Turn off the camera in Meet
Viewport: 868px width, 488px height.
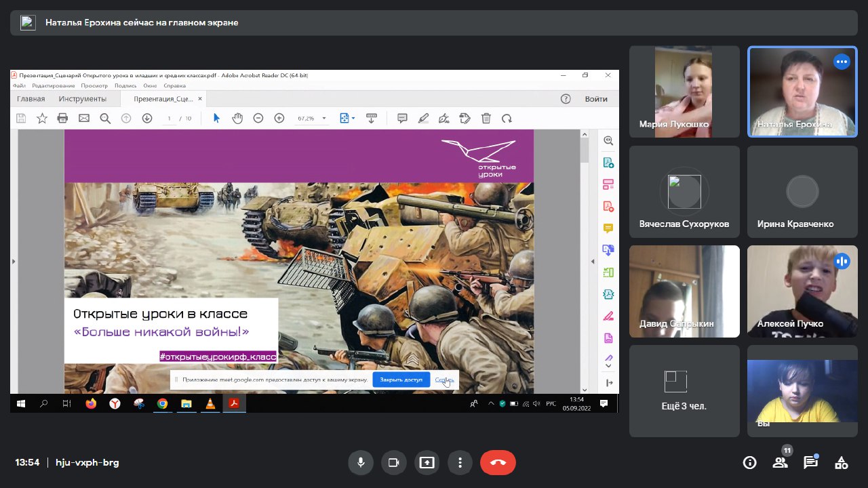[393, 463]
